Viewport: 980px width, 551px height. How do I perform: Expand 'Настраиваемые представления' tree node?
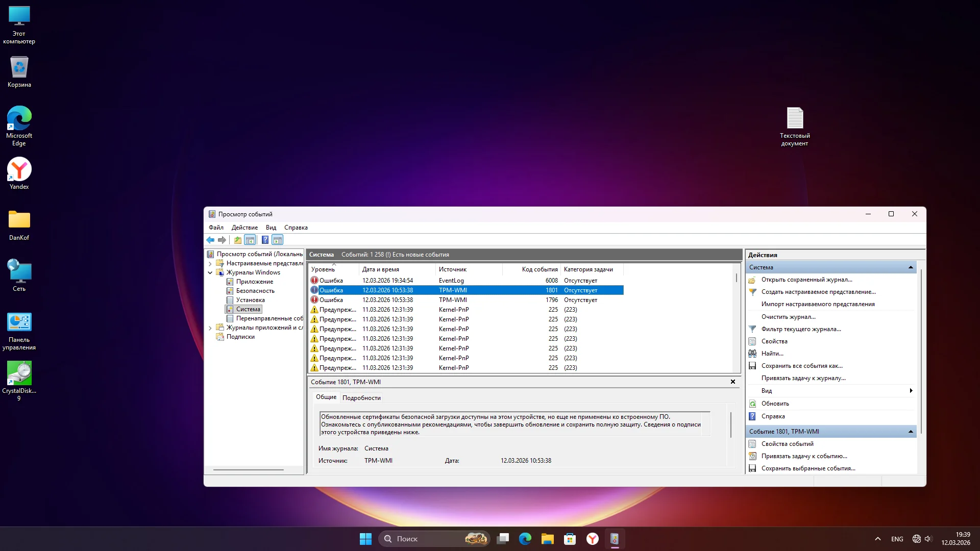pyautogui.click(x=210, y=263)
